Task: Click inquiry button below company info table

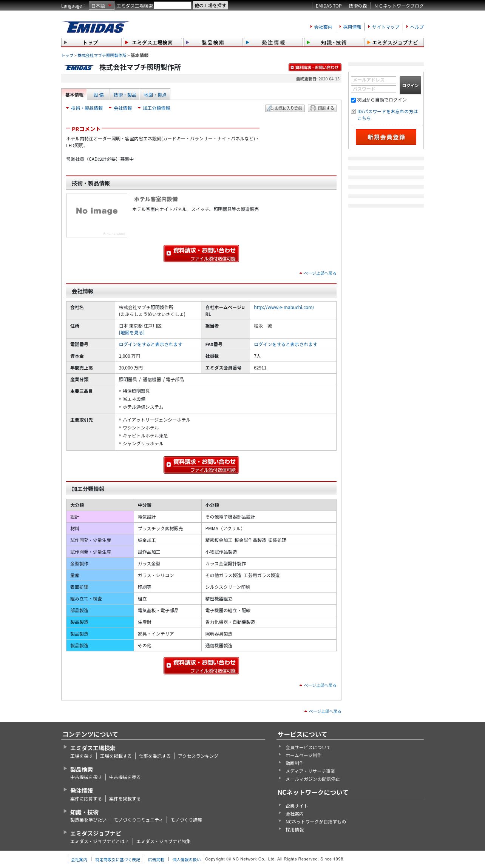Action: click(x=201, y=465)
